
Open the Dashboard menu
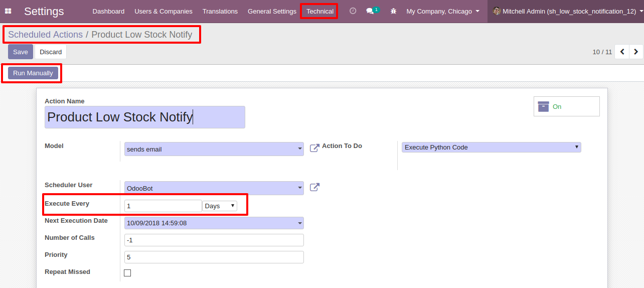(108, 11)
